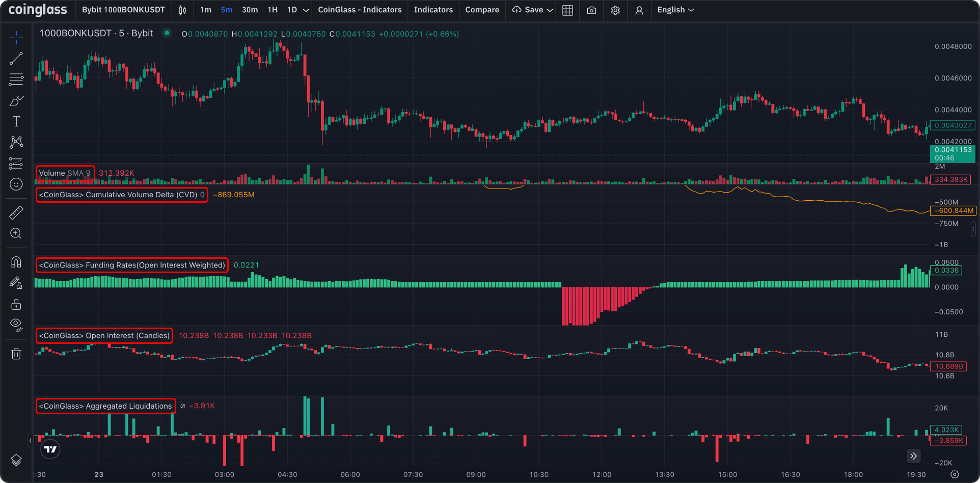
Task: Select the Funding Rates(Open Interest Weighted) legend
Action: (132, 265)
